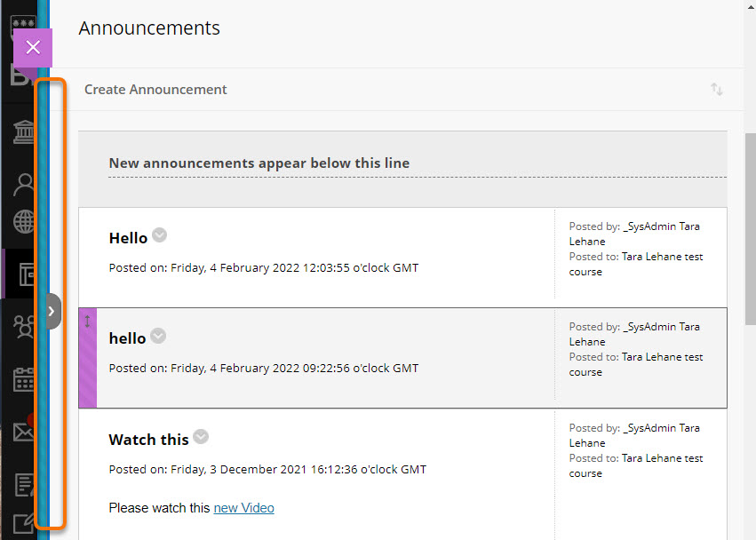The image size is (756, 540).
Task: Open the Marks document icon in sidebar
Action: 24,485
